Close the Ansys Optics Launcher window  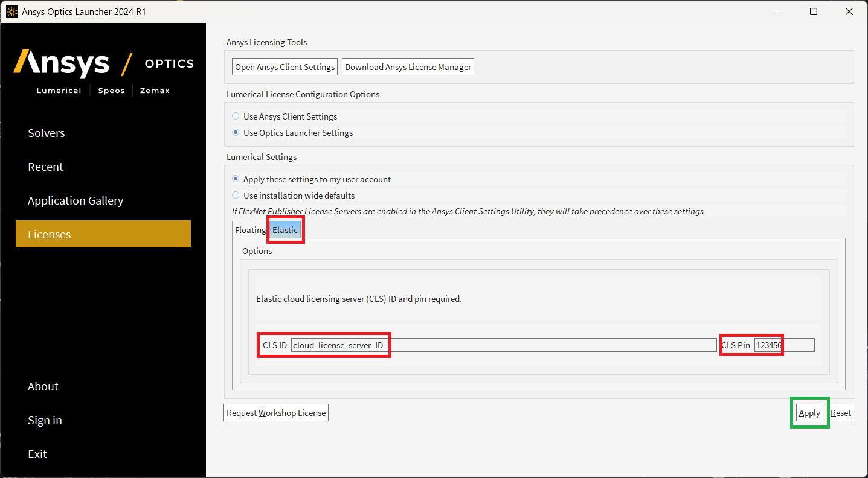click(x=849, y=11)
